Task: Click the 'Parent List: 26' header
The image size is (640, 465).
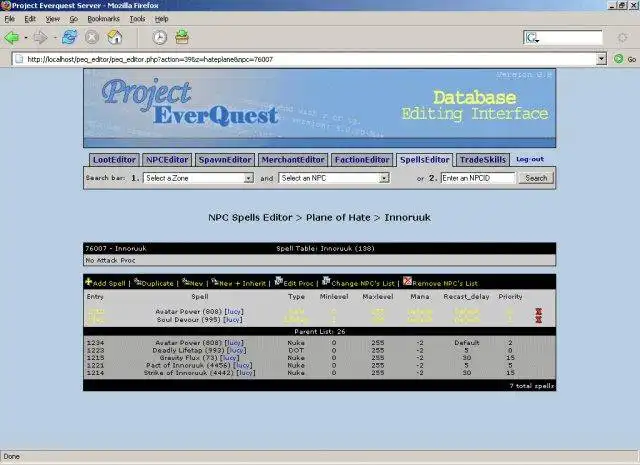Action: [320, 332]
